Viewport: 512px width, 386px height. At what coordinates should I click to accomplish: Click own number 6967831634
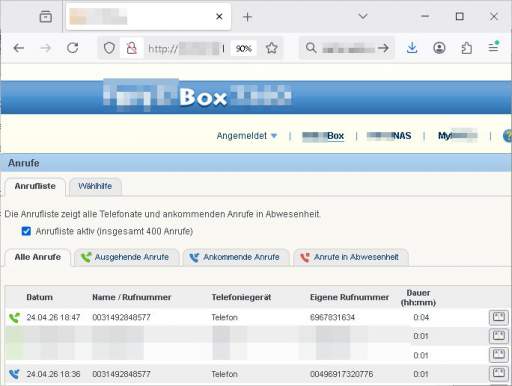tap(332, 317)
